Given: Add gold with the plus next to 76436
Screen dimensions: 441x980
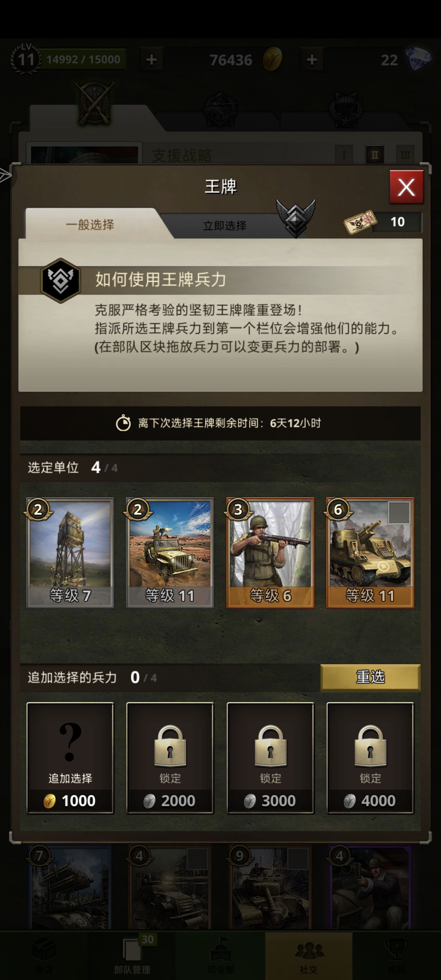Looking at the screenshot, I should pyautogui.click(x=151, y=59).
